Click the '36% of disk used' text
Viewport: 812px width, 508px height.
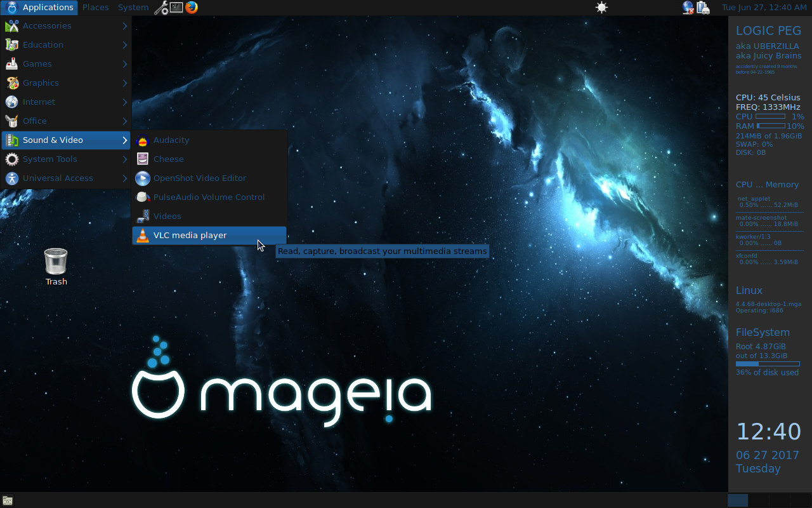point(767,373)
